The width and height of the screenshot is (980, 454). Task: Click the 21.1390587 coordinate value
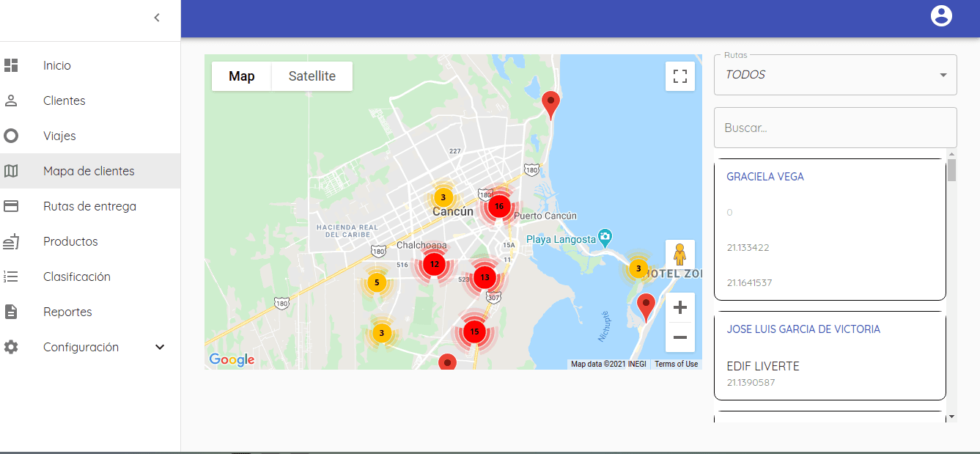point(751,382)
